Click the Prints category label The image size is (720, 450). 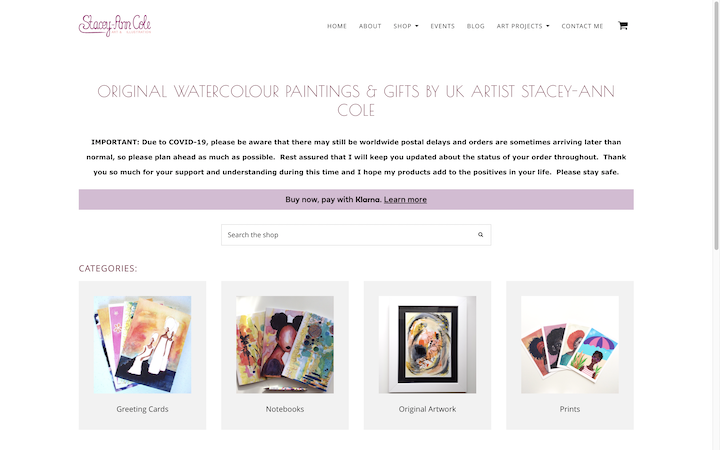tap(570, 409)
